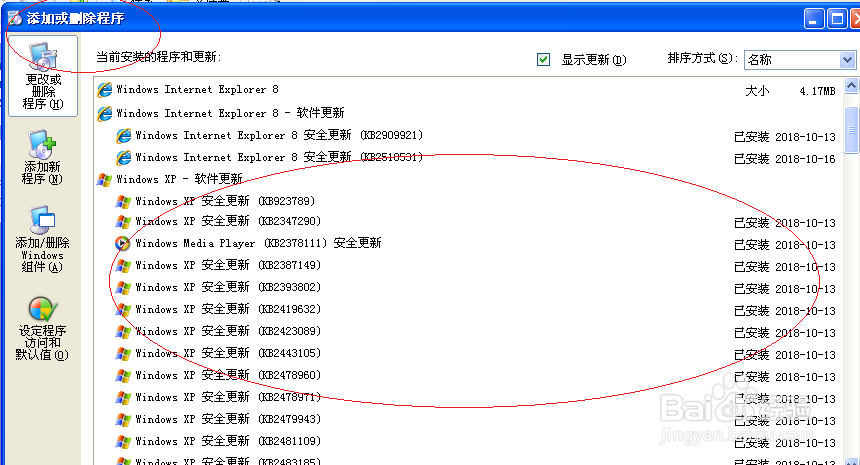Screen dimensions: 860x465
Task: Click Windows flag icon beside KB2393802
Action: 123,287
